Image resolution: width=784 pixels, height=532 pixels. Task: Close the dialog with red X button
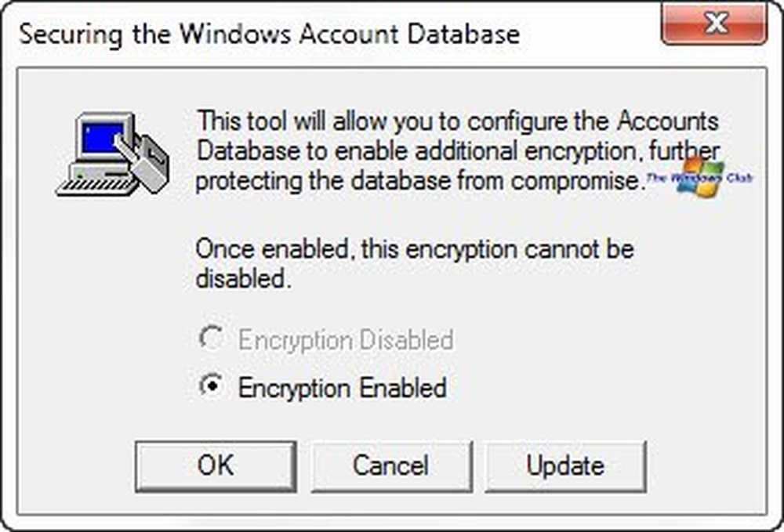click(x=714, y=23)
